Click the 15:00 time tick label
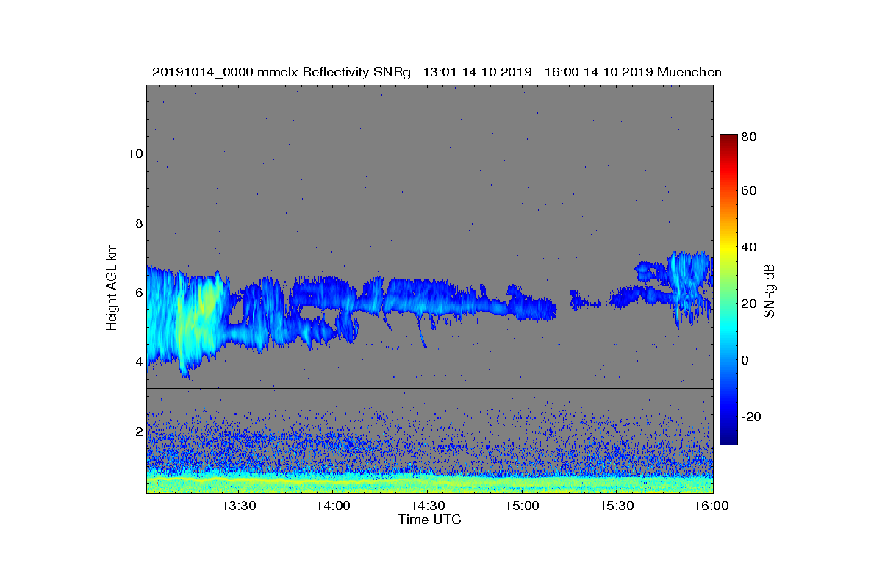 click(522, 506)
